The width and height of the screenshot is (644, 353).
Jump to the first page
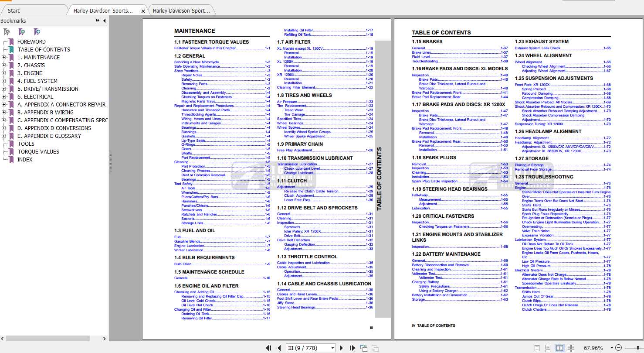click(x=268, y=348)
